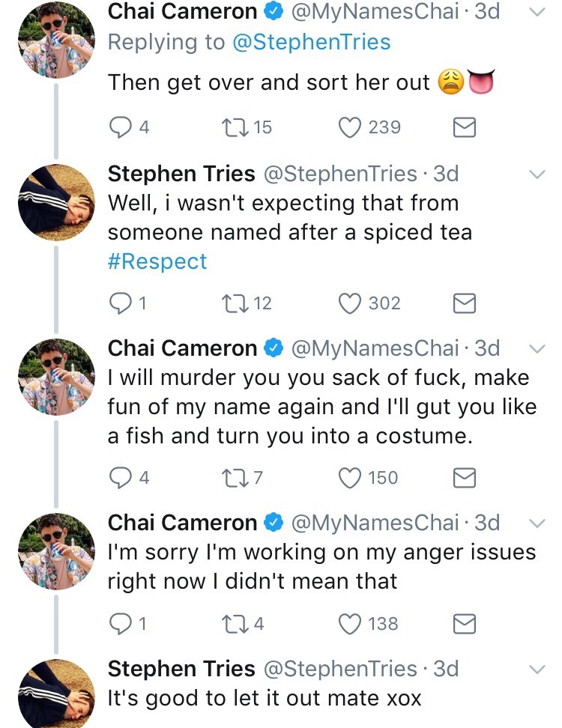Viewport: 562px width, 728px height.
Task: Reply to the anger issues tweet
Action: point(121,623)
